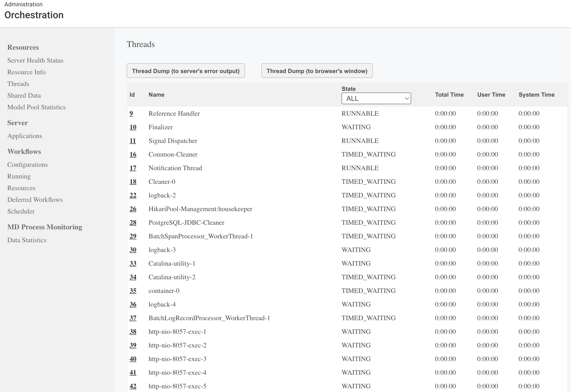Image resolution: width=571 pixels, height=392 pixels.
Task: Open Server Health Status page
Action: tap(35, 60)
